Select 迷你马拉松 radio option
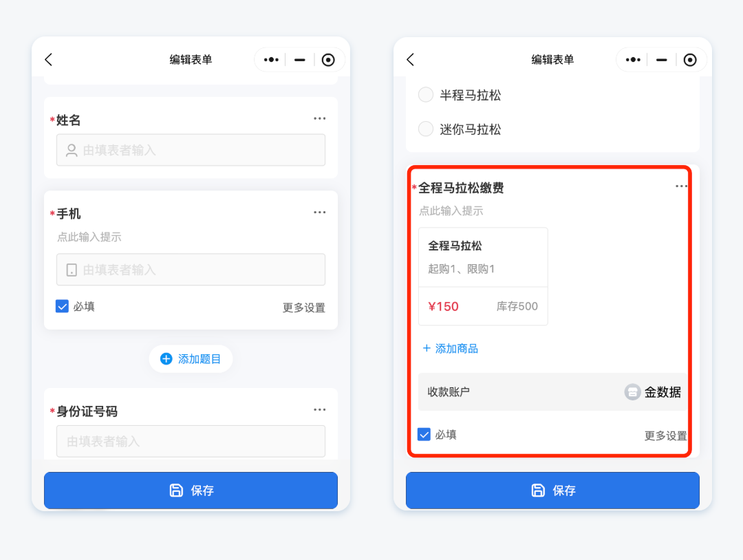743x560 pixels. (426, 129)
